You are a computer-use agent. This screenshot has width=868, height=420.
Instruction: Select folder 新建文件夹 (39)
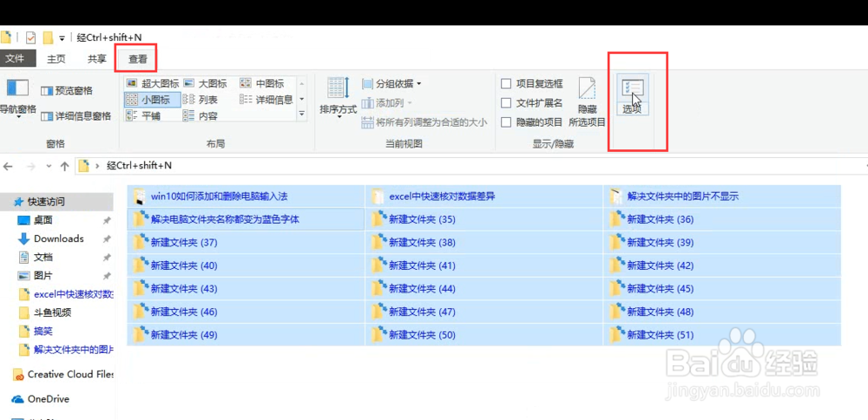tap(722, 242)
